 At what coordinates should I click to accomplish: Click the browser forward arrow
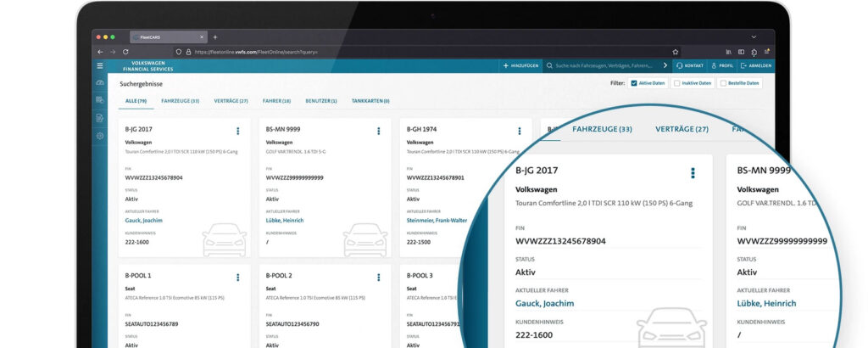[x=113, y=52]
